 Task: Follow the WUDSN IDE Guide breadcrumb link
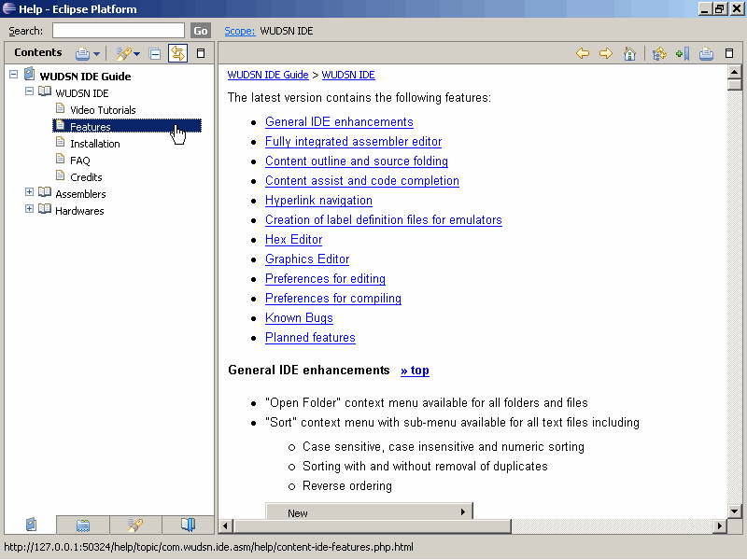(268, 75)
